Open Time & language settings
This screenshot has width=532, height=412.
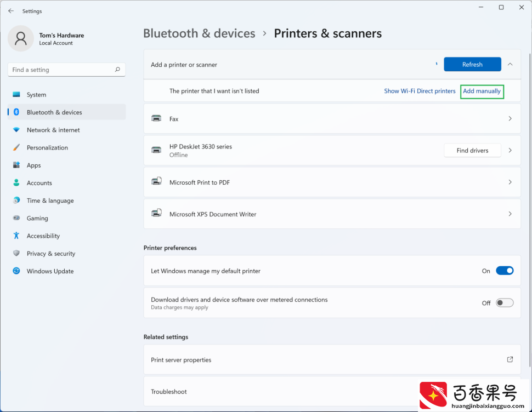(x=67, y=200)
